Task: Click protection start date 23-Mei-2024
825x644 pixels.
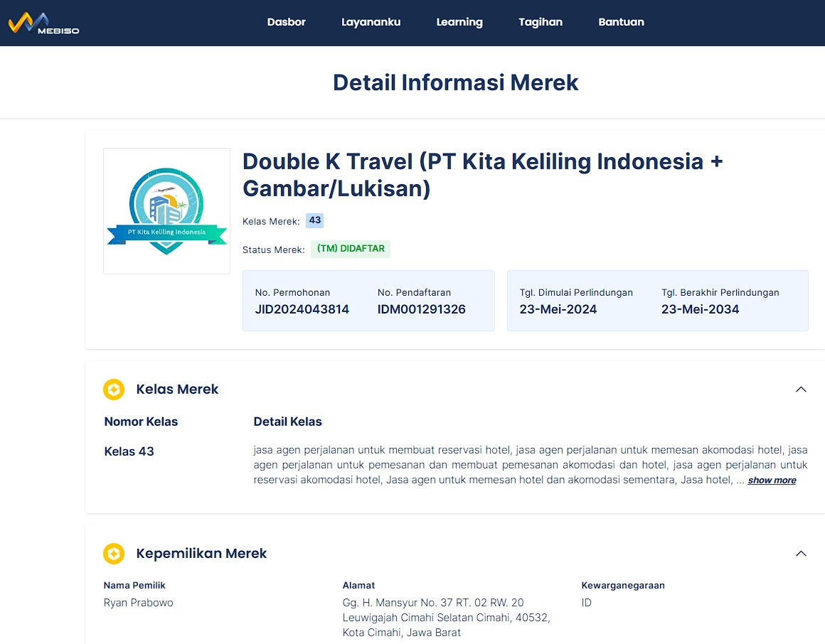Action: 558,309
